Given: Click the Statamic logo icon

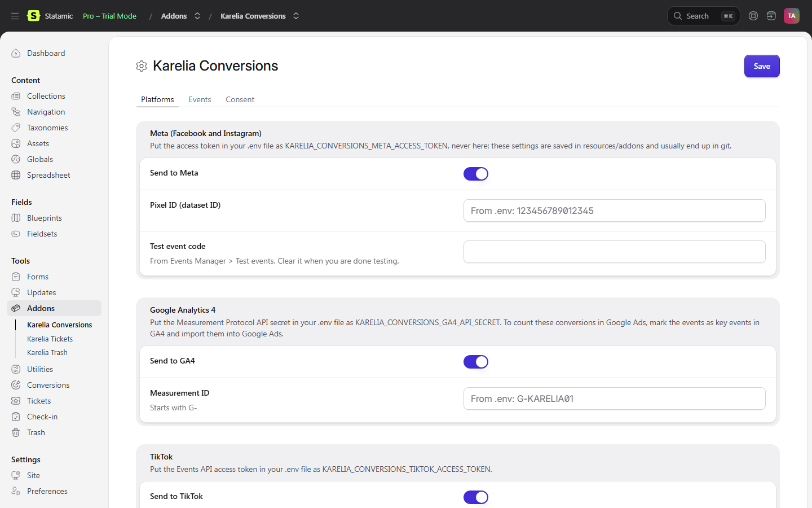Looking at the screenshot, I should tap(34, 16).
